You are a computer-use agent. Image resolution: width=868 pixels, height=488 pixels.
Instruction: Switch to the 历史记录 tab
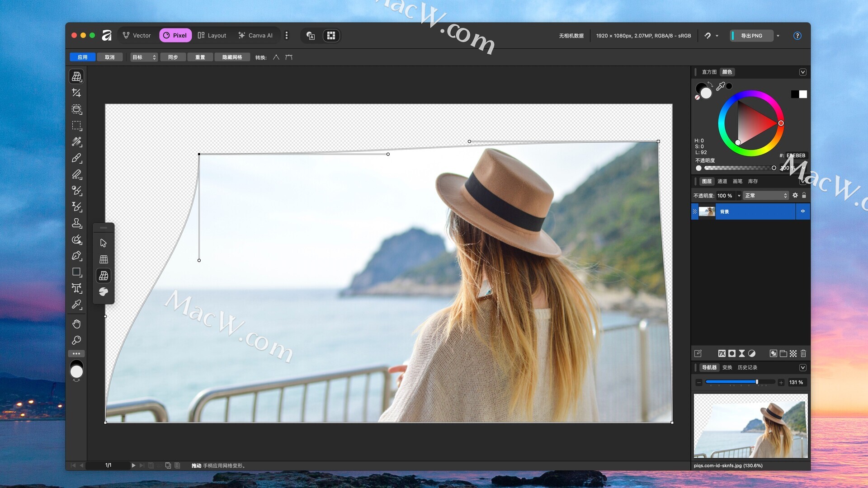pos(747,367)
